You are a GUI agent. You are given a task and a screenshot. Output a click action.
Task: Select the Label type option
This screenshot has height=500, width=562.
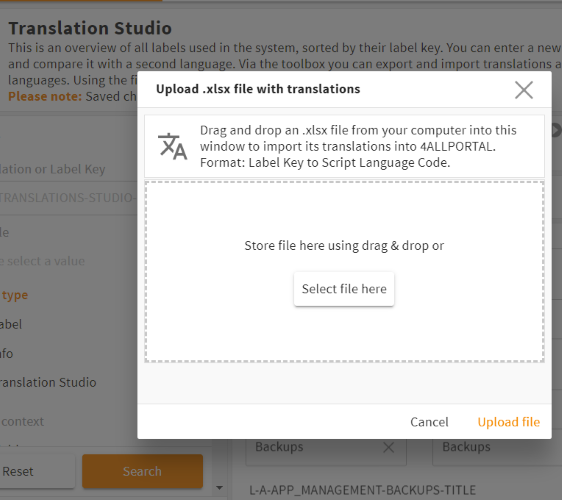click(11, 324)
